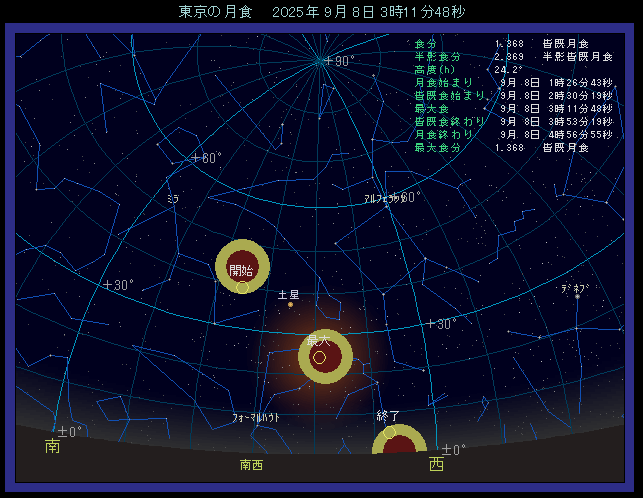
Task: Click the moon marked 終了 on the horizon
Action: (x=399, y=443)
